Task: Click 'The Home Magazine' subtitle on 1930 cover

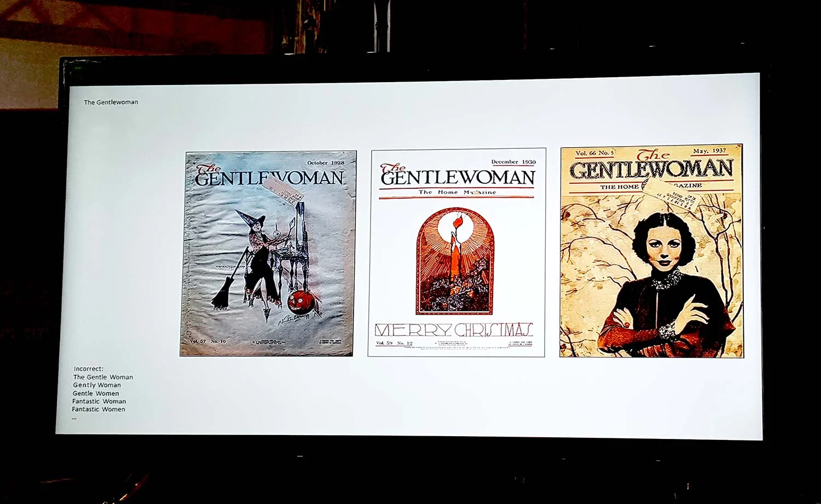Action: 457,192
